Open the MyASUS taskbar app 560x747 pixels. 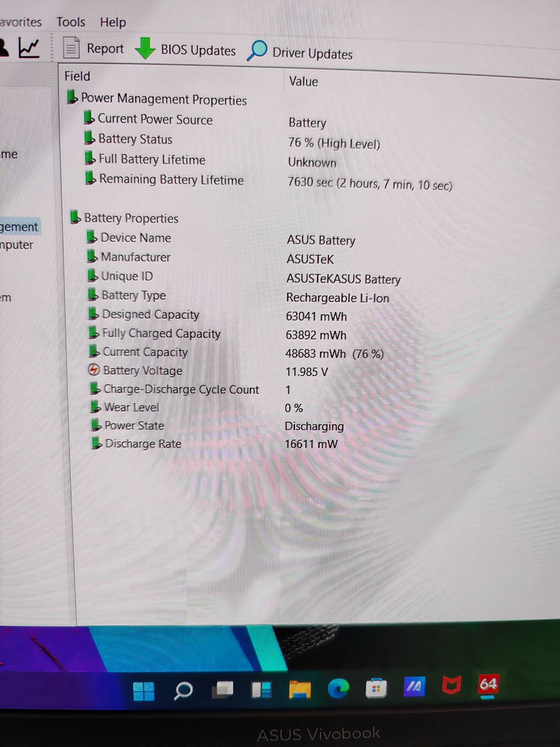pyautogui.click(x=414, y=686)
